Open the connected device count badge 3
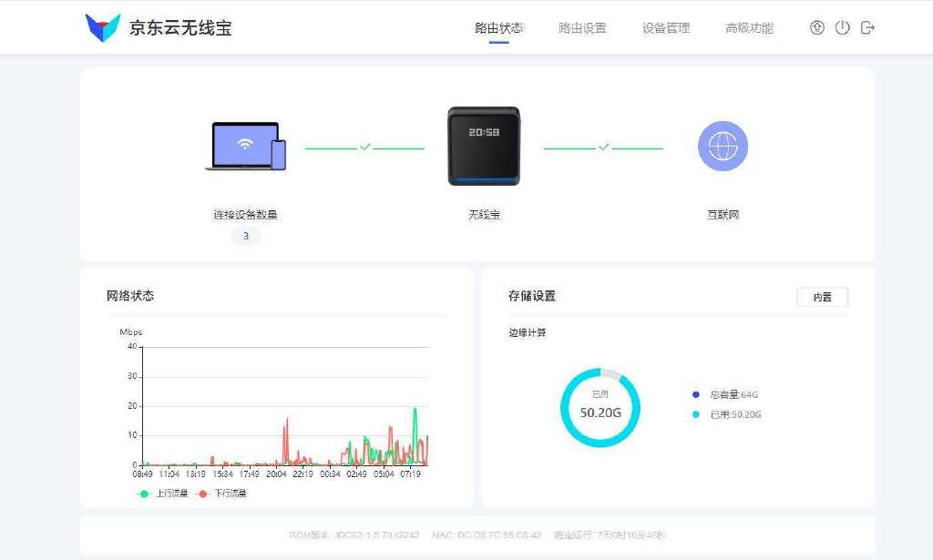Image resolution: width=933 pixels, height=560 pixels. point(246,236)
